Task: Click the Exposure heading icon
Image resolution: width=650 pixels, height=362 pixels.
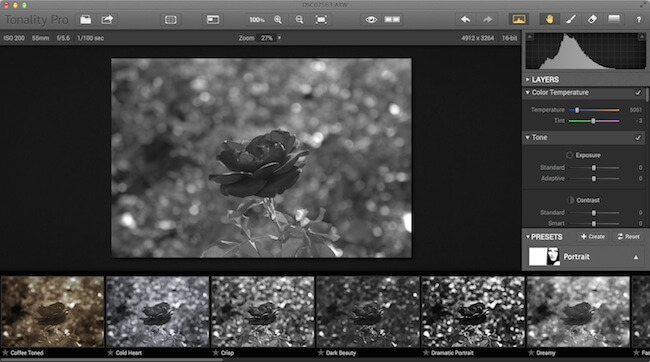Action: point(570,155)
